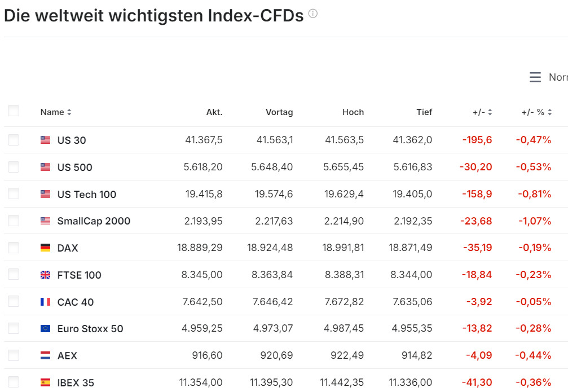Open the hamburger view menu icon

tap(535, 77)
